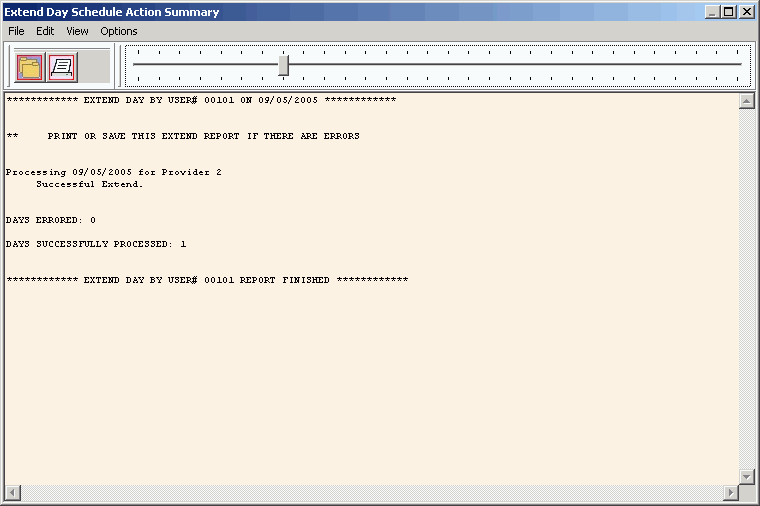Click 'Processing 09/05/2005 for Provider 2' line
This screenshot has width=760, height=506.
click(113, 172)
